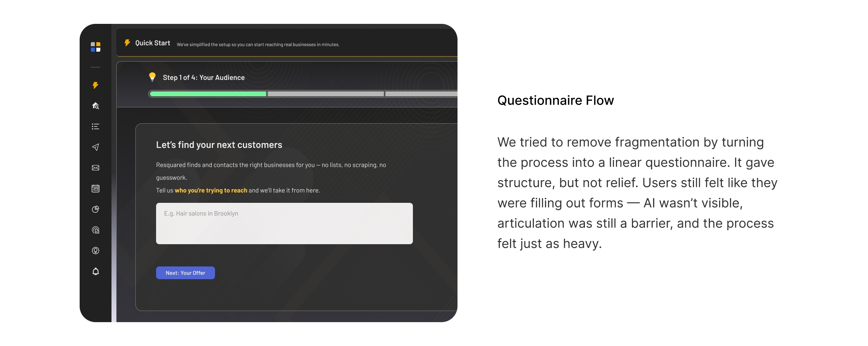Open the notifications bell icon

point(96,271)
